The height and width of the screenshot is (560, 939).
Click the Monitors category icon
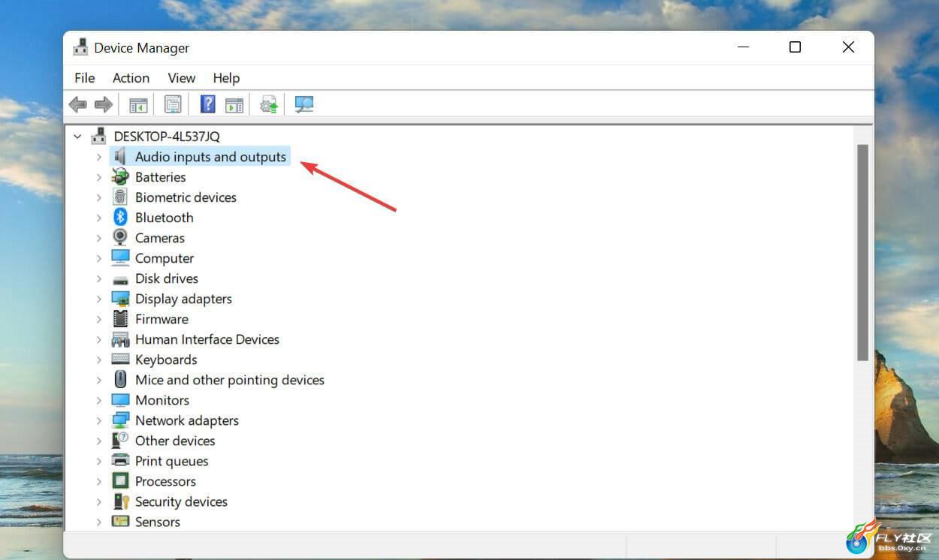pyautogui.click(x=120, y=399)
